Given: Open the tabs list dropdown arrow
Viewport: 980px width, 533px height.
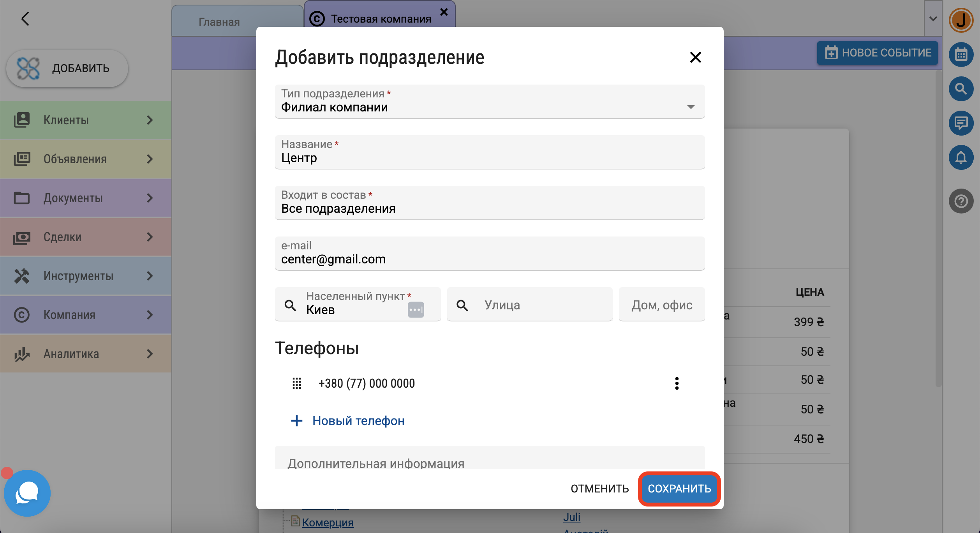Looking at the screenshot, I should (x=933, y=19).
